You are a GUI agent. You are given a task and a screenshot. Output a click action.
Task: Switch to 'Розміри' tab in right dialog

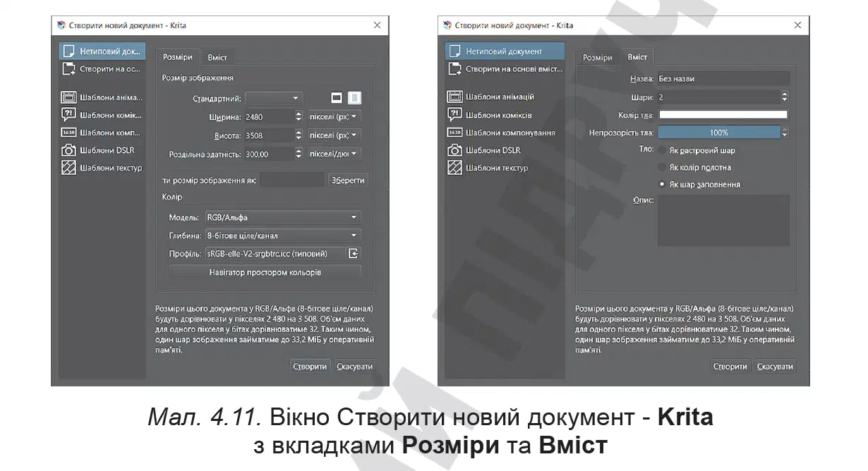tap(598, 57)
